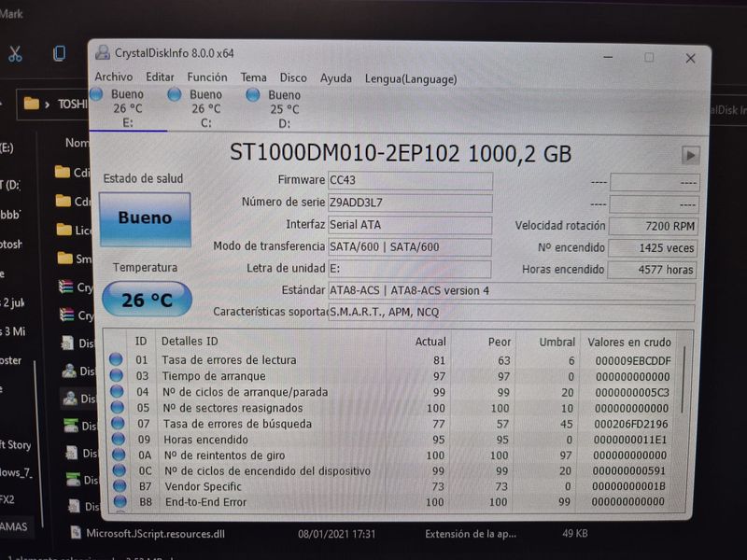
Task: Open the Archivo menu
Action: point(113,77)
